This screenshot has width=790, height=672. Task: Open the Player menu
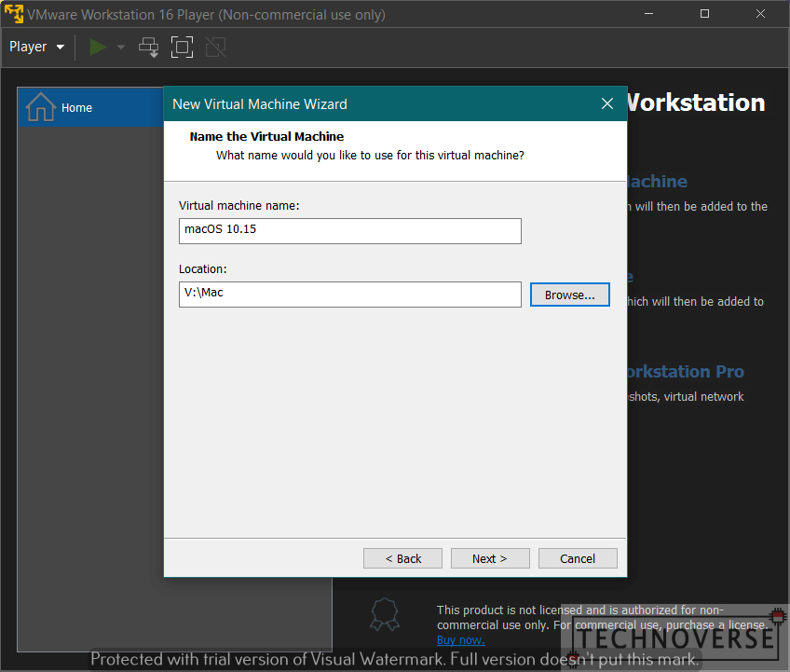[x=36, y=47]
